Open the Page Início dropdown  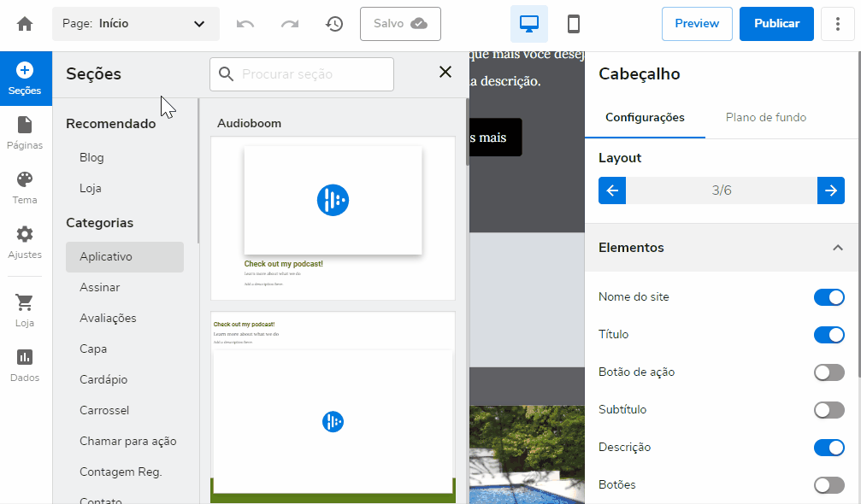click(x=136, y=24)
